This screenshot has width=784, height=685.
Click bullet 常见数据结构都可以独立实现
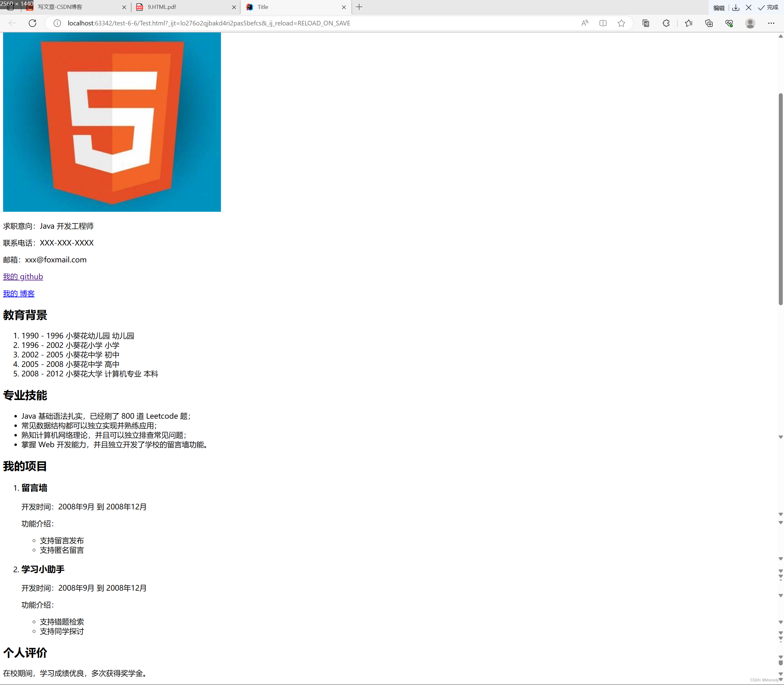click(89, 425)
